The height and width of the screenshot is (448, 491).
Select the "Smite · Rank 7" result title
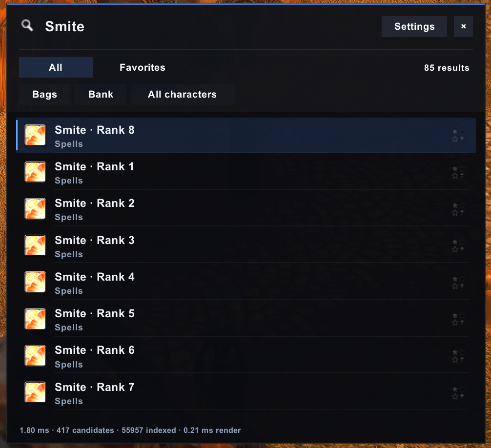(95, 387)
